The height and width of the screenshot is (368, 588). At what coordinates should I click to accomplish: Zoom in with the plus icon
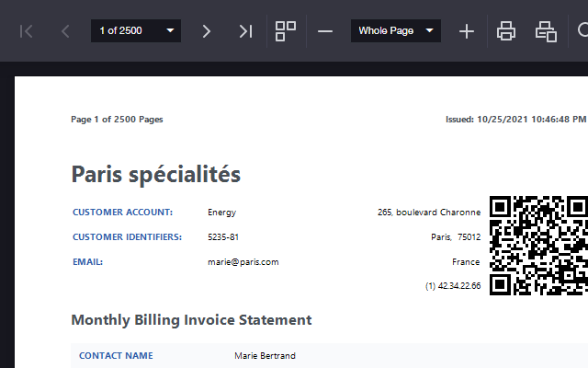467,31
